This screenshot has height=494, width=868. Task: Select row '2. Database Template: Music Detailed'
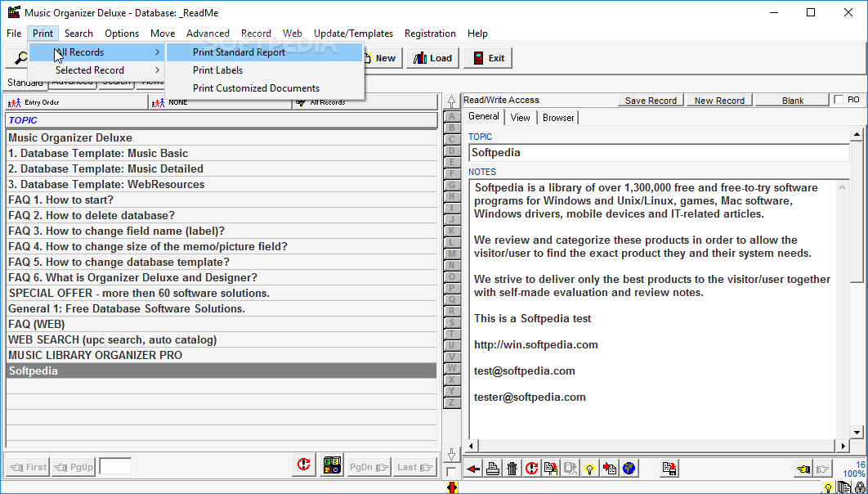[x=221, y=169]
